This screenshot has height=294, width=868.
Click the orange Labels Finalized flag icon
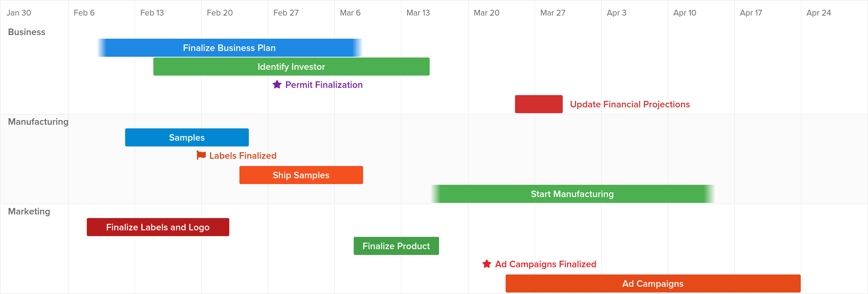(201, 155)
